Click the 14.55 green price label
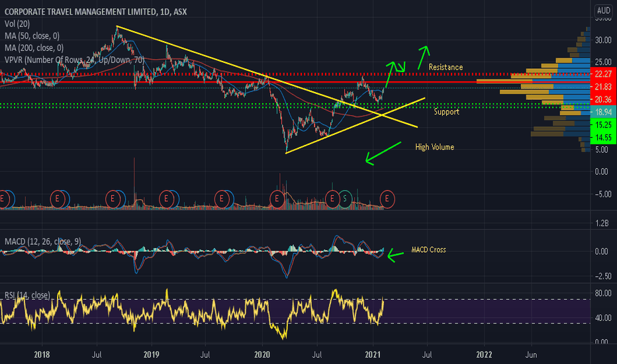The width and height of the screenshot is (617, 364). click(603, 138)
